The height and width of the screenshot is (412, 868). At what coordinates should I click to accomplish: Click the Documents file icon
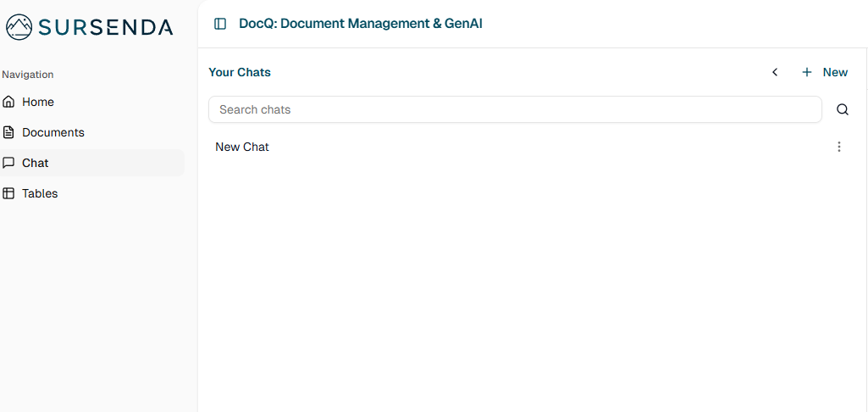(8, 132)
